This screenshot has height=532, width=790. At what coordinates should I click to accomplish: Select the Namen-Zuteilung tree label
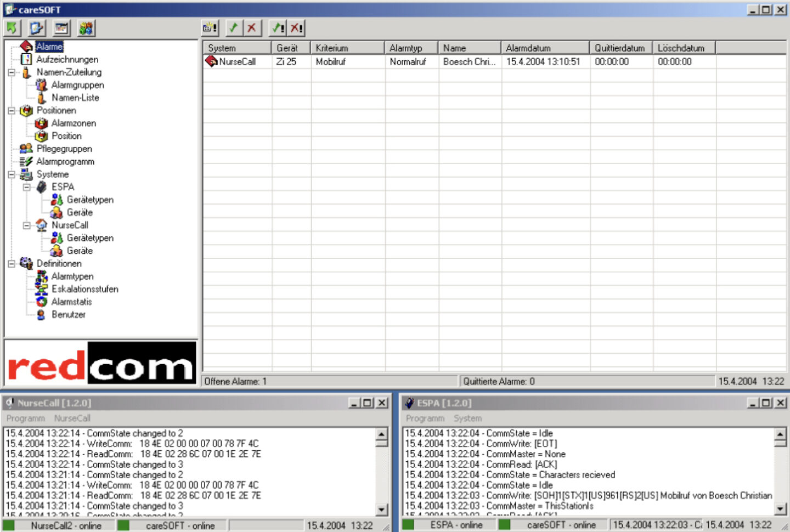(69, 72)
